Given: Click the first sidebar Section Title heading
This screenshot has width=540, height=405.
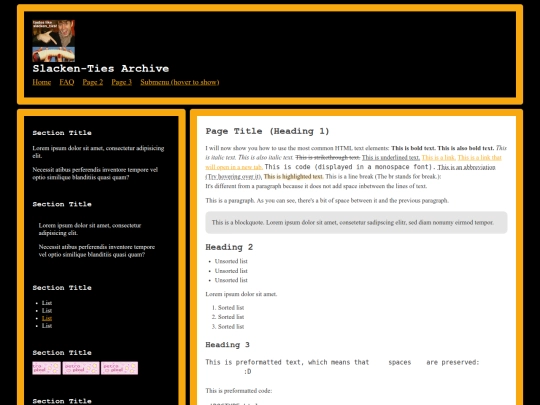Looking at the screenshot, I should tap(62, 133).
